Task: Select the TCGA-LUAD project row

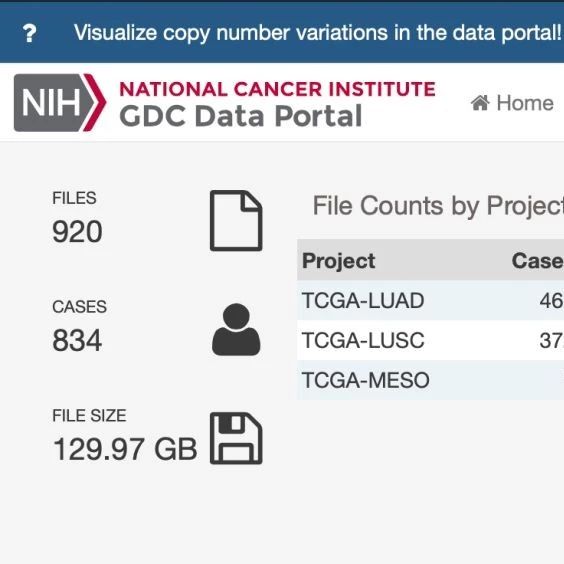Action: tap(431, 300)
